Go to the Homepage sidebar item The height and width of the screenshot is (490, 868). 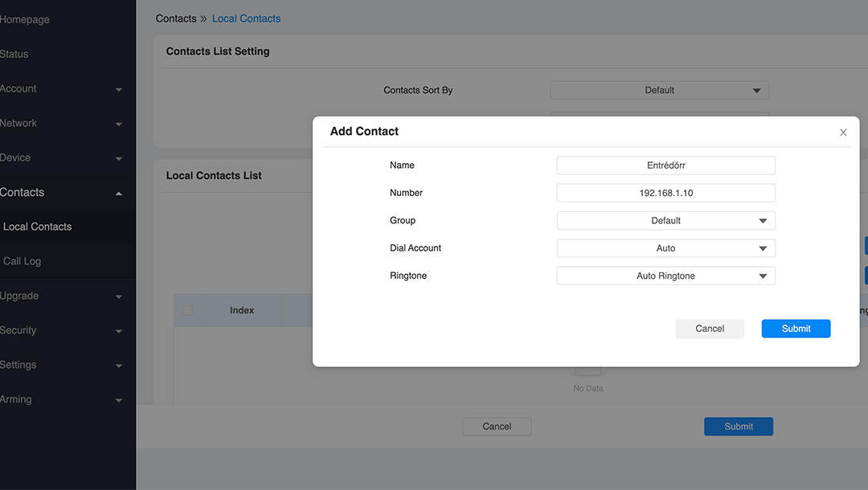pyautogui.click(x=25, y=19)
